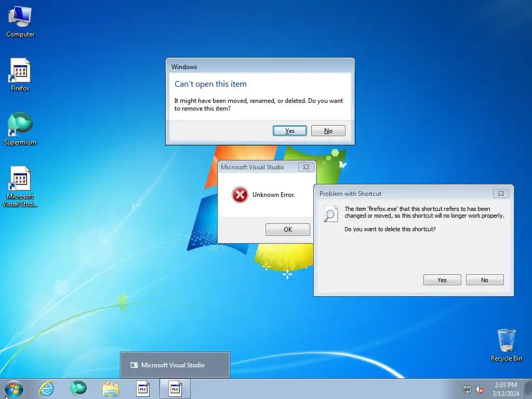Image resolution: width=532 pixels, height=399 pixels.
Task: Open Windows Explorer from the taskbar
Action: click(111, 389)
